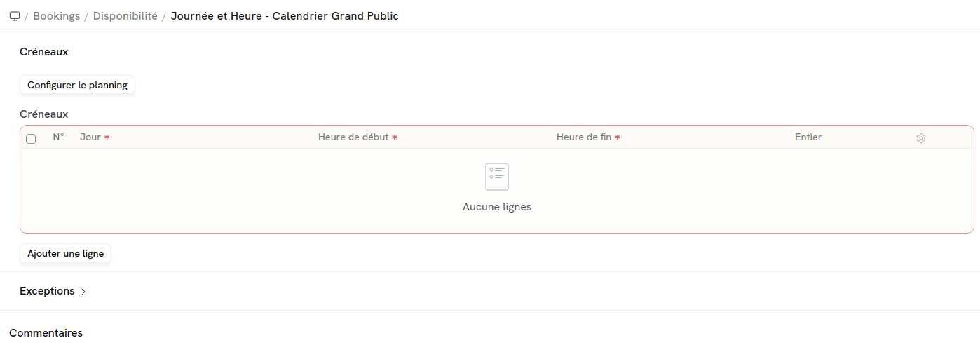Click the N° column header
The height and width of the screenshot is (343, 980).
pyautogui.click(x=58, y=137)
